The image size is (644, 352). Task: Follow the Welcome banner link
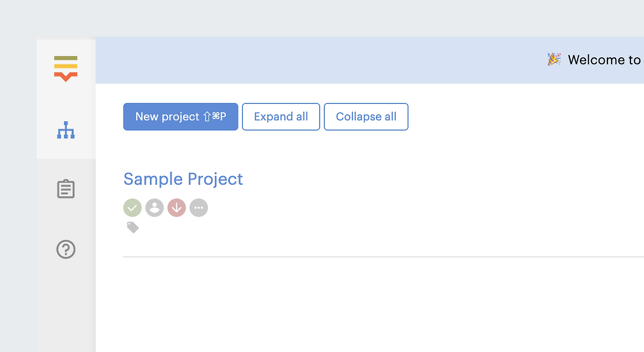[x=604, y=60]
